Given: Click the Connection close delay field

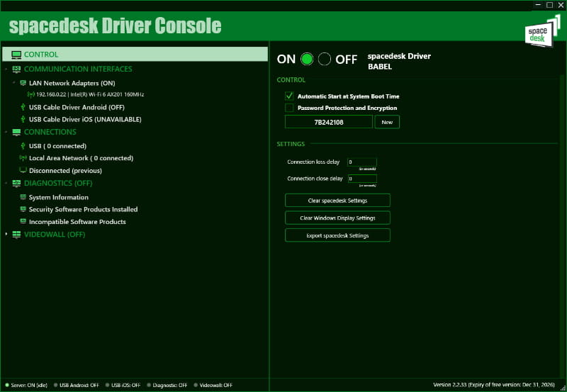Looking at the screenshot, I should point(362,179).
